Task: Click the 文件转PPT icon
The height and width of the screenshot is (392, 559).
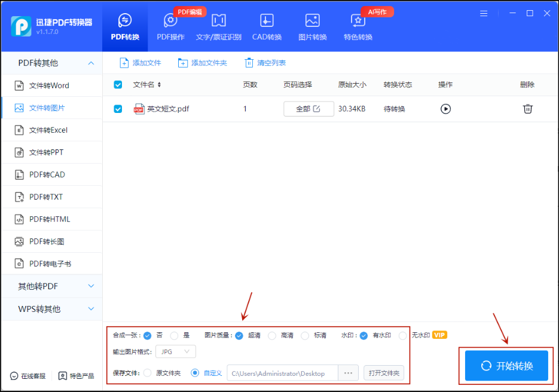Action: pos(19,152)
